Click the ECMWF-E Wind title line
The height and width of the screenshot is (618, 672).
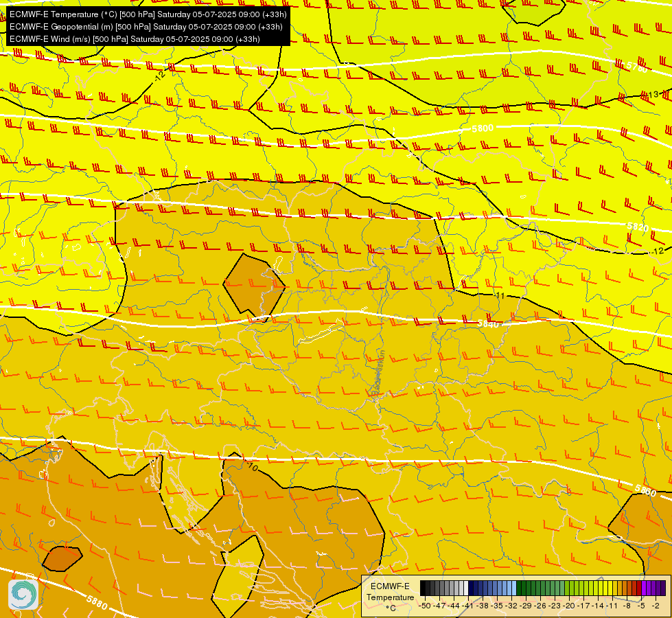(135, 39)
